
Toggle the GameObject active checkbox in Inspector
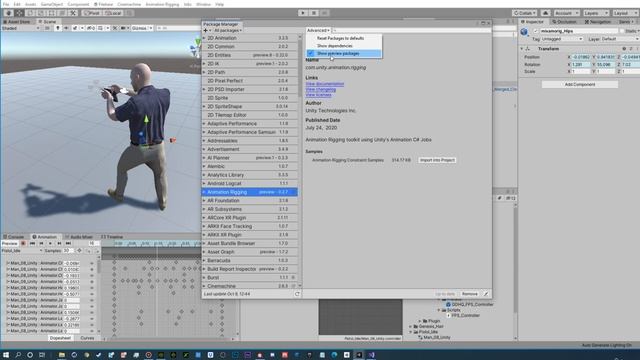[x=536, y=31]
